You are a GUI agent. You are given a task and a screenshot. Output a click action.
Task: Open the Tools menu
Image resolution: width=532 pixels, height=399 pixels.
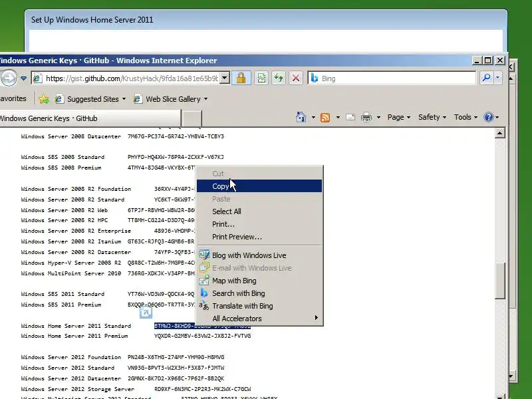pyautogui.click(x=465, y=118)
